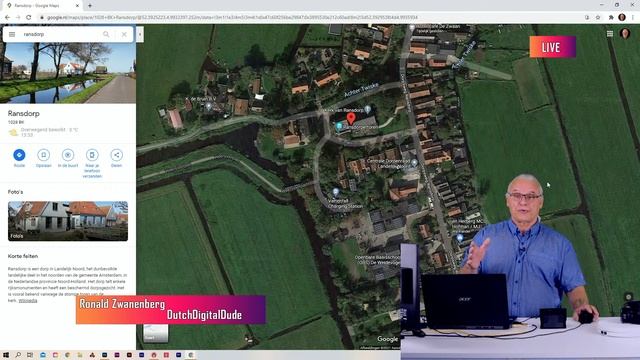Click the browser address bar URL
The width and height of the screenshot is (640, 360).
(232, 17)
